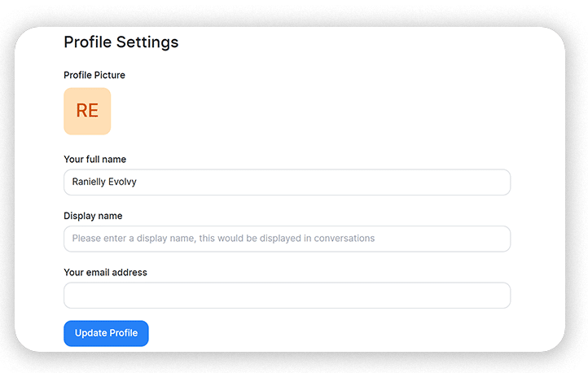
Task: Click the "Ranielly Evolvy" name text
Action: 104,182
